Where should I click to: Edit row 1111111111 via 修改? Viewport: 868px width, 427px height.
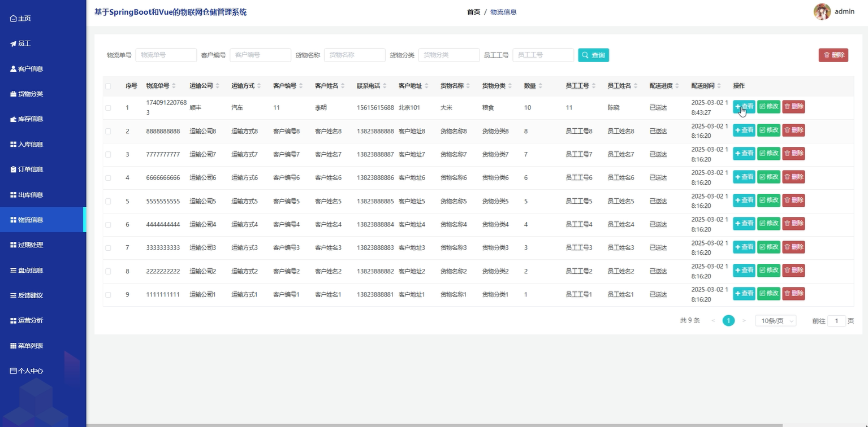pyautogui.click(x=768, y=294)
